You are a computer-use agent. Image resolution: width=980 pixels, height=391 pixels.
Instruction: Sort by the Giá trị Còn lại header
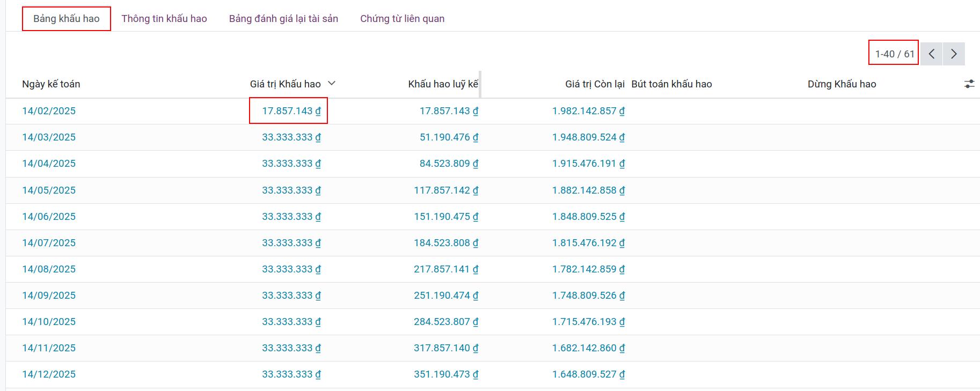click(x=595, y=84)
